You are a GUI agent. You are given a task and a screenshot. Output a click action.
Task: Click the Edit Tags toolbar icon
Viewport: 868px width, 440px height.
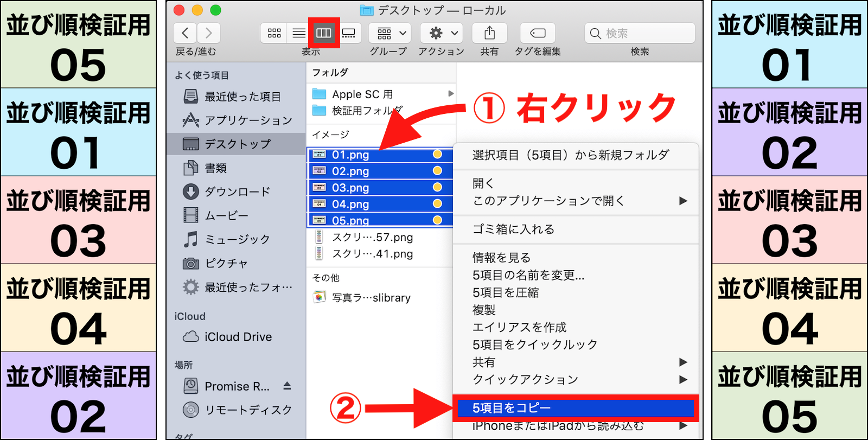coord(537,33)
